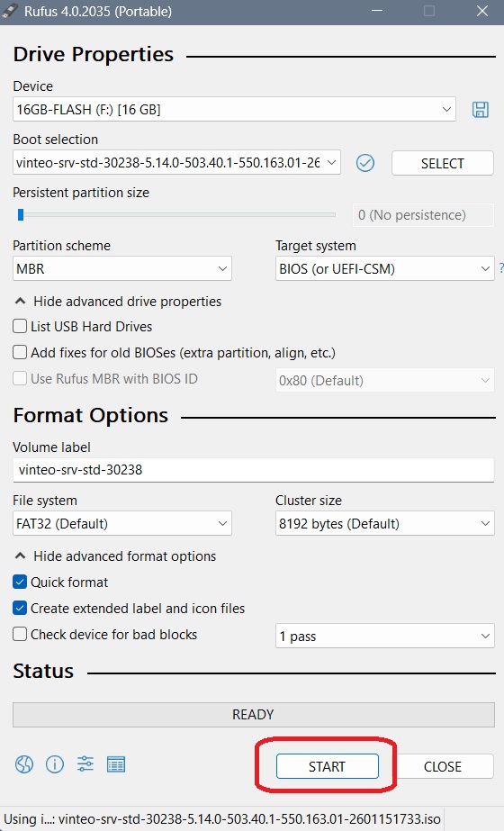Screen dimensions: 504x831
Task: Click the Volume label text field
Action: click(253, 470)
